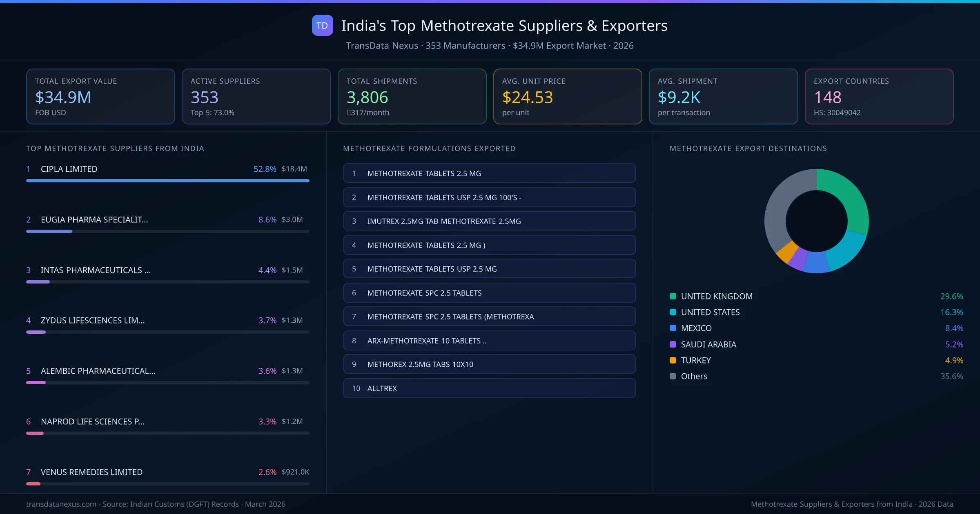Select the purple Saudi Arabia legend swatch
980x514 pixels.
(673, 344)
